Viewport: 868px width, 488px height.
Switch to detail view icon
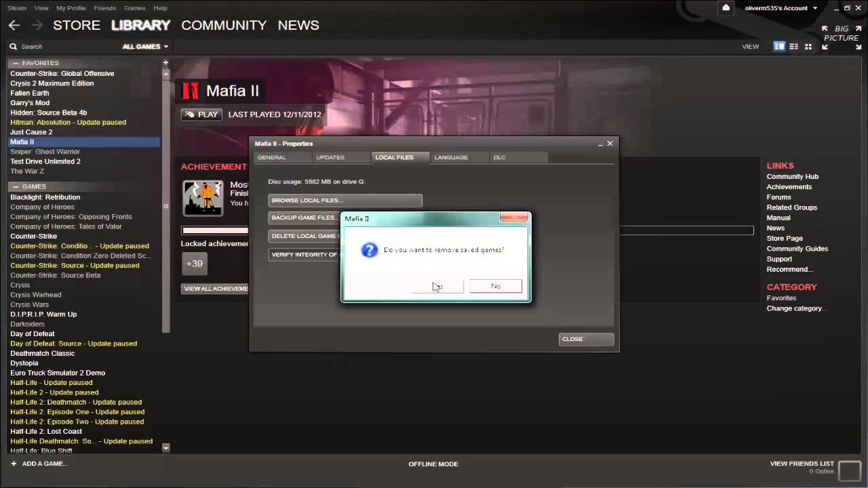(x=779, y=47)
